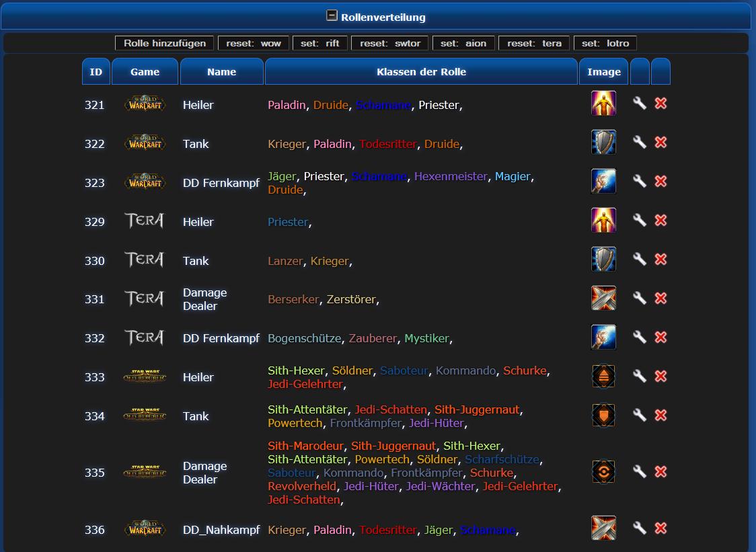Image resolution: width=756 pixels, height=552 pixels.
Task: Click the World of Warcraft logo in row 323
Action: [145, 182]
